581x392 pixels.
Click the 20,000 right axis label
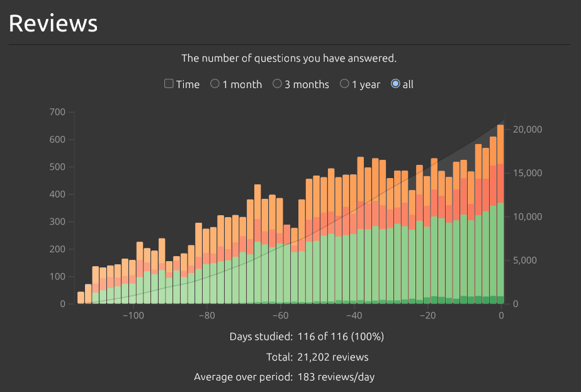(527, 130)
